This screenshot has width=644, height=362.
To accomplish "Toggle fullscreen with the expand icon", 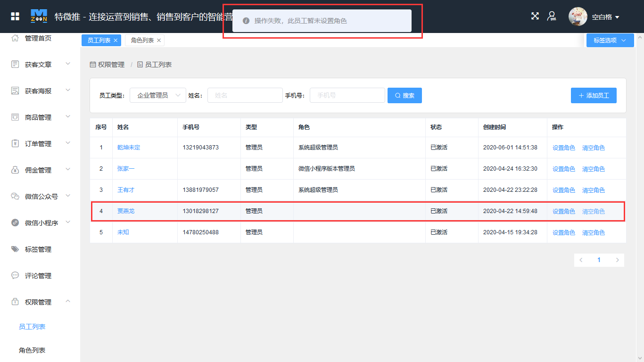I will pos(535,16).
